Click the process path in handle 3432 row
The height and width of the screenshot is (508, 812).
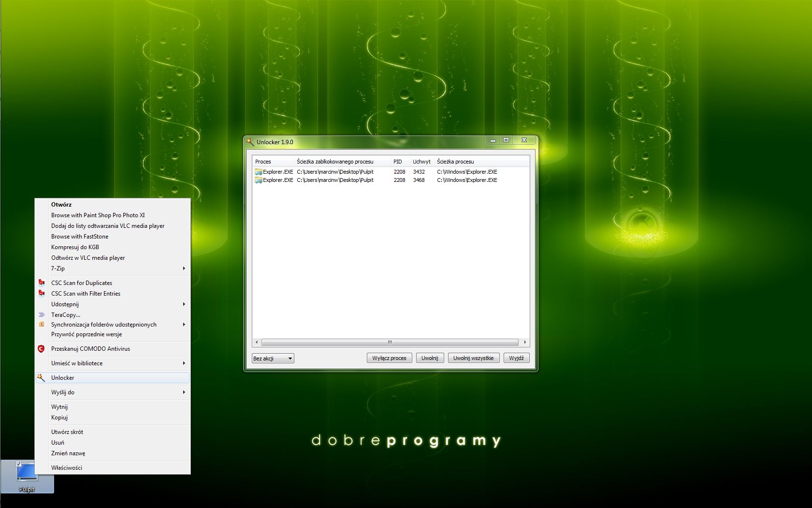pyautogui.click(x=467, y=172)
